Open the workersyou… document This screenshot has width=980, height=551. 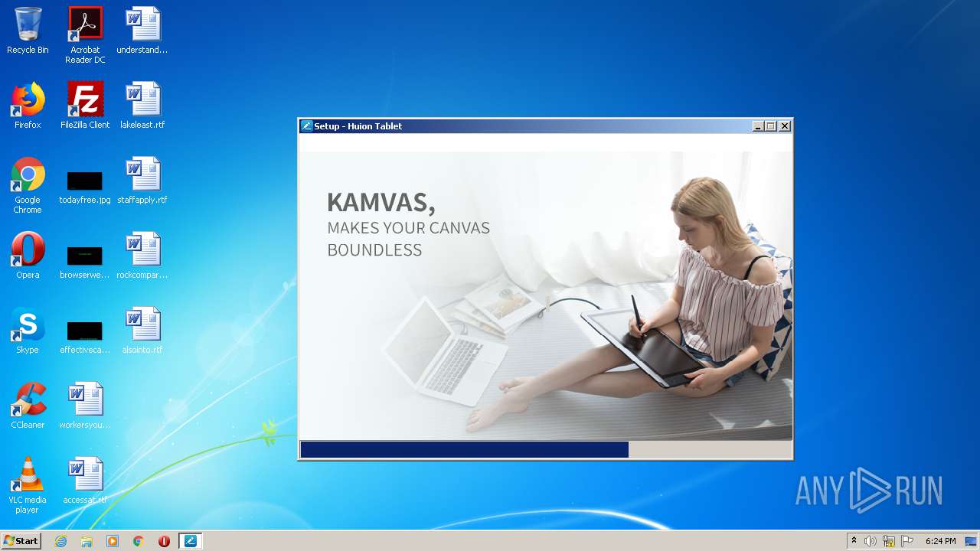[85, 406]
